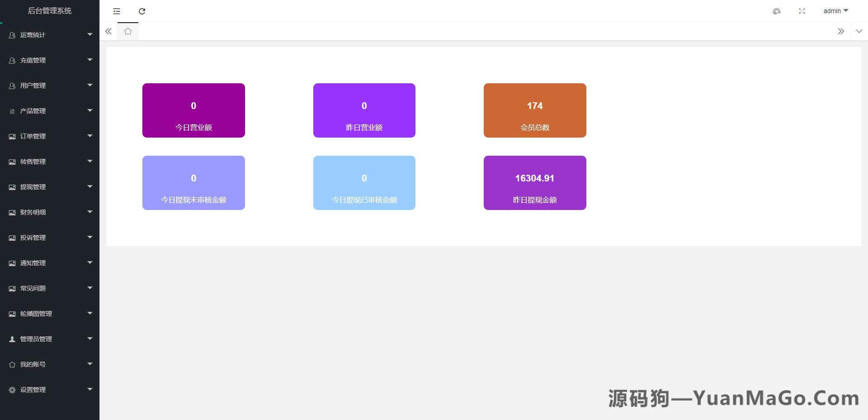Click the 充值管理 user icon in sidebar
868x420 pixels.
coord(11,60)
